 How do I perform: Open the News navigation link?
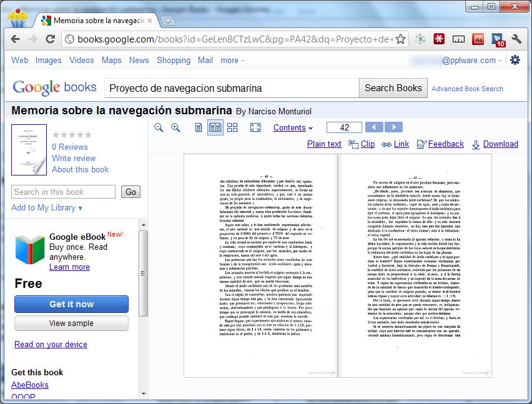tap(139, 60)
